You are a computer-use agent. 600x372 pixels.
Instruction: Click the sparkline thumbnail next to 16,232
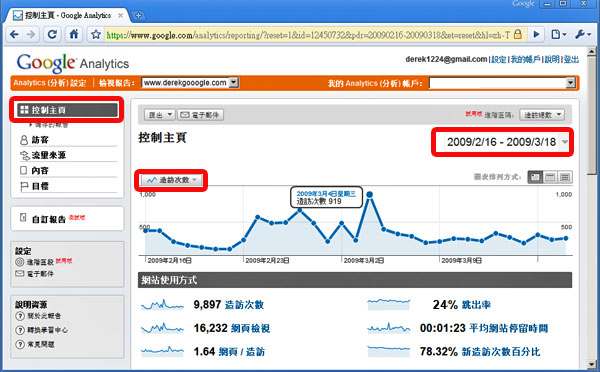tap(162, 328)
